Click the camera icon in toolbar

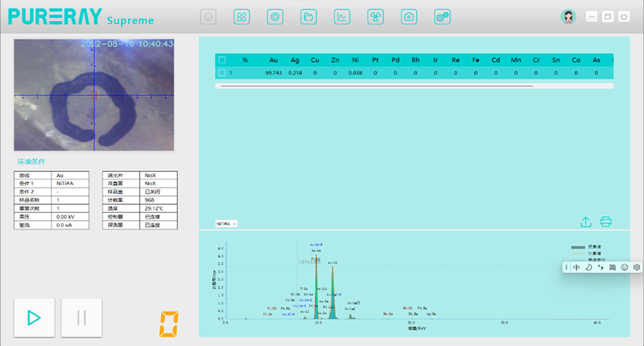click(409, 17)
